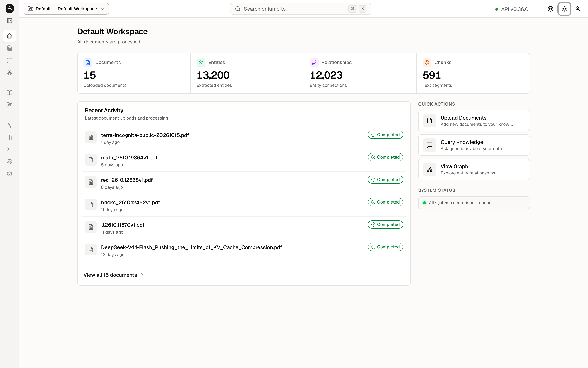This screenshot has width=588, height=368.
Task: Open the users sidebar icon
Action: tap(10, 162)
